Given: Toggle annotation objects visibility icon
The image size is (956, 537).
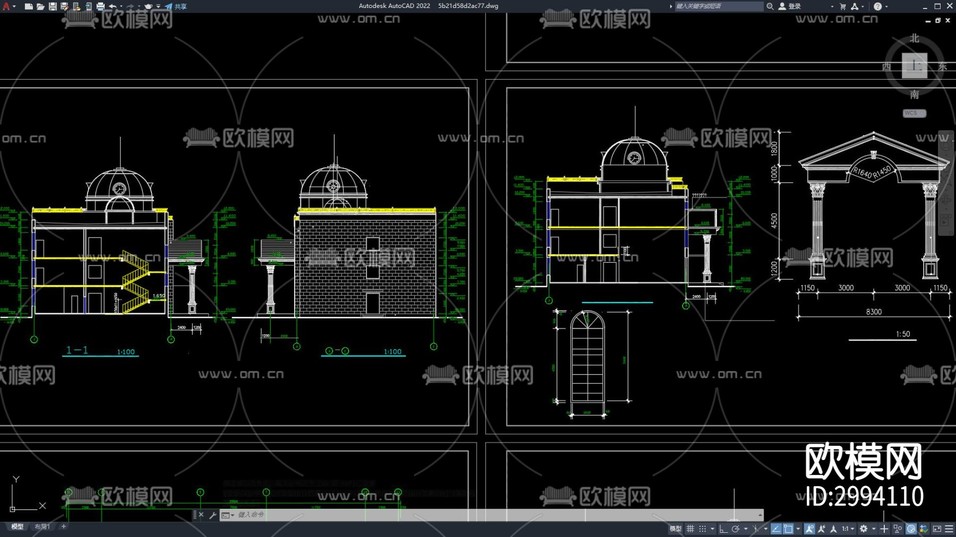Looking at the screenshot, I should pyautogui.click(x=809, y=529).
